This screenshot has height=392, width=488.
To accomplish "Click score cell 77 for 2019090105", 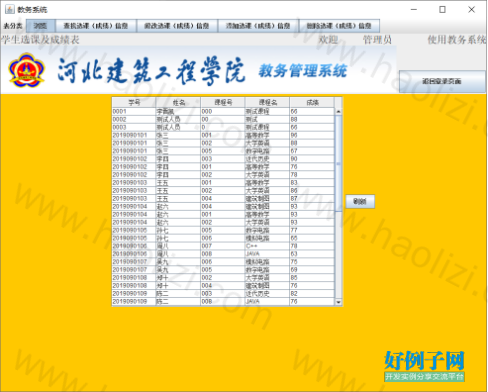I will (x=312, y=230).
